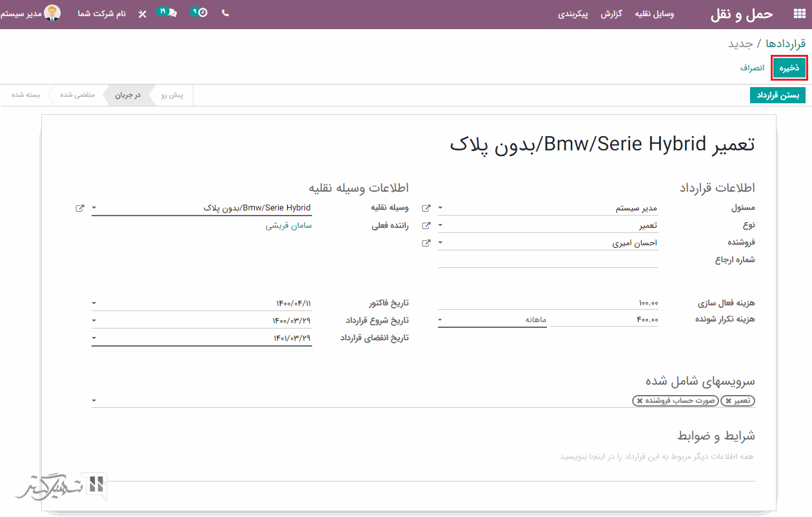The width and height of the screenshot is (812, 517).
Task: Click the شماره ارجاع input field
Action: 548,260
